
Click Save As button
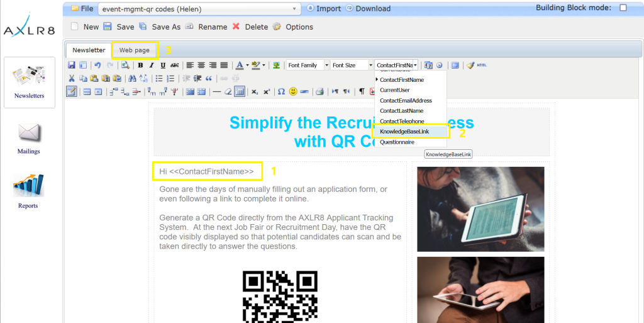click(x=160, y=26)
